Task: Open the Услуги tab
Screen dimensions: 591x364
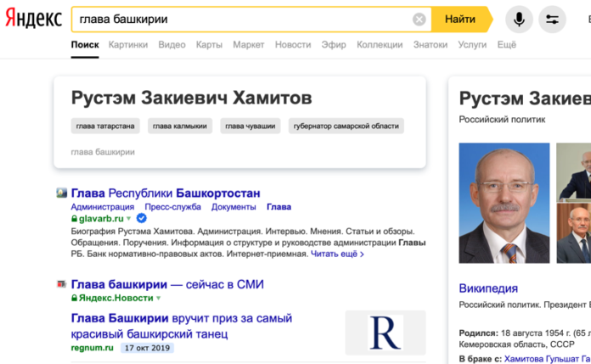Action: pos(472,45)
